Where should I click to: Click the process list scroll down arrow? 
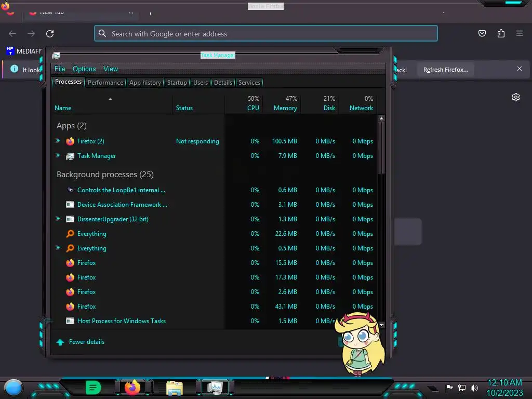tap(381, 325)
